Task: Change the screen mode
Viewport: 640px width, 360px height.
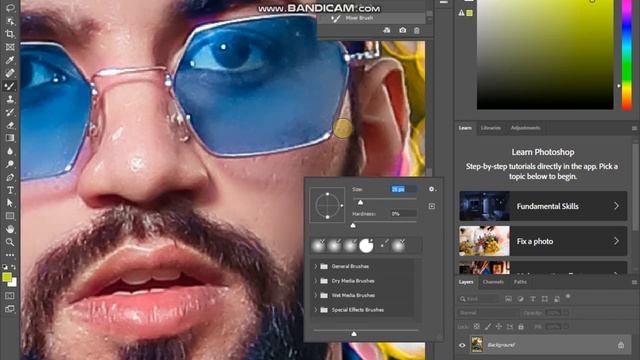Action: 10,309
